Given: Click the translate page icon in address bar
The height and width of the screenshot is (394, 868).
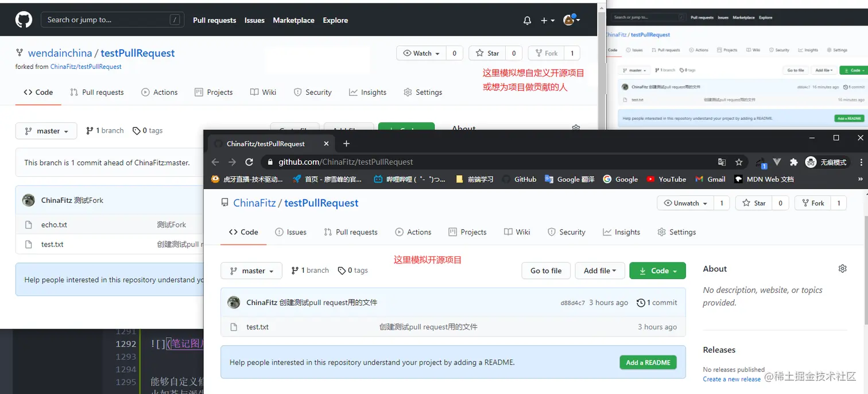Looking at the screenshot, I should pos(722,162).
